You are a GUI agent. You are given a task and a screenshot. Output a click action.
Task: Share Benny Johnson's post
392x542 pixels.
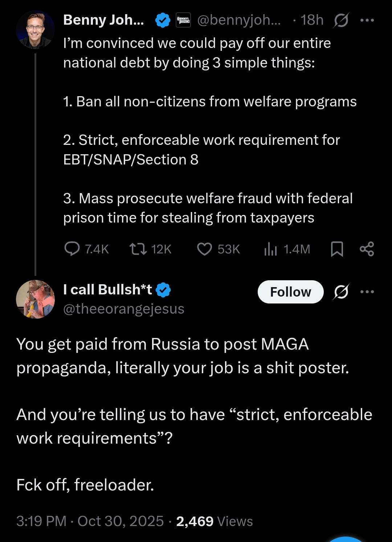coord(367,249)
